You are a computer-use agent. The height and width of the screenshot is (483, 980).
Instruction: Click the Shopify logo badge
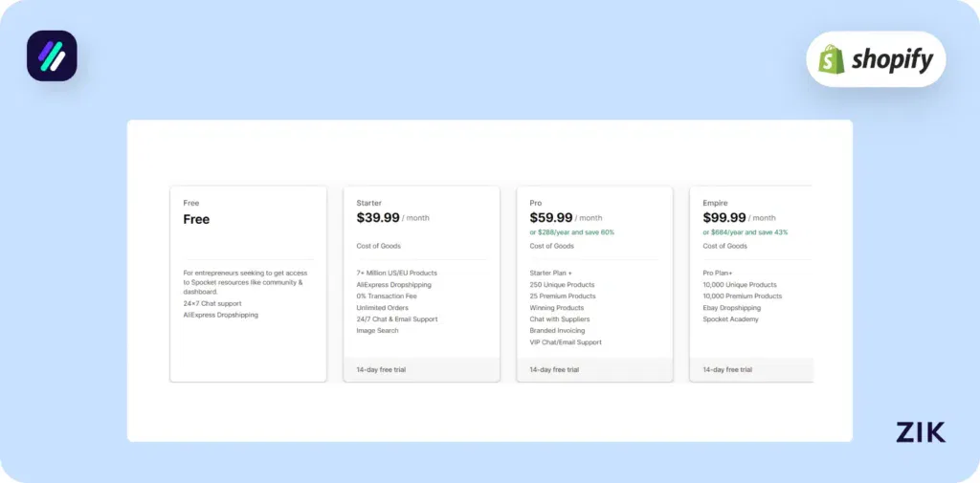pos(876,59)
